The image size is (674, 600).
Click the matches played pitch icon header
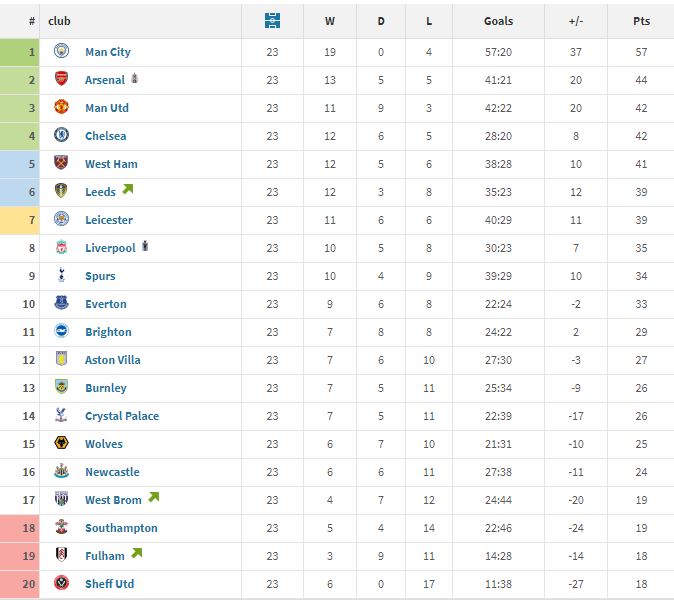pyautogui.click(x=272, y=21)
